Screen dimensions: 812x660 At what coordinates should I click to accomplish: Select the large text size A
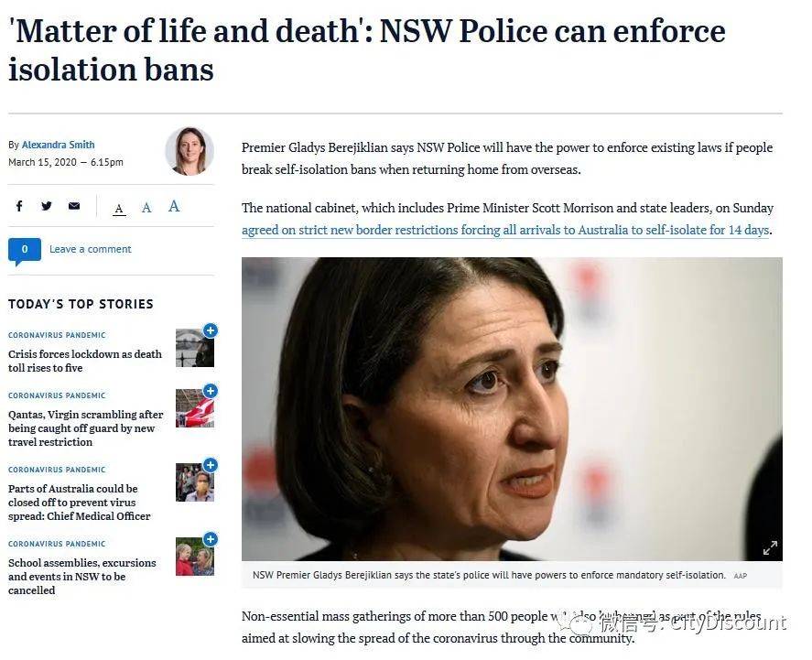pos(174,206)
